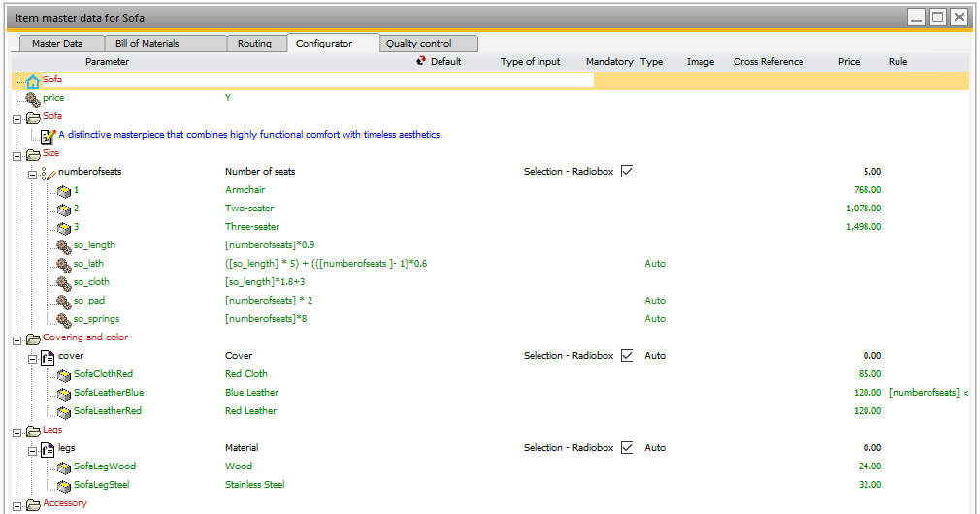Uncheck Mandatory checkbox for legs row

point(627,448)
